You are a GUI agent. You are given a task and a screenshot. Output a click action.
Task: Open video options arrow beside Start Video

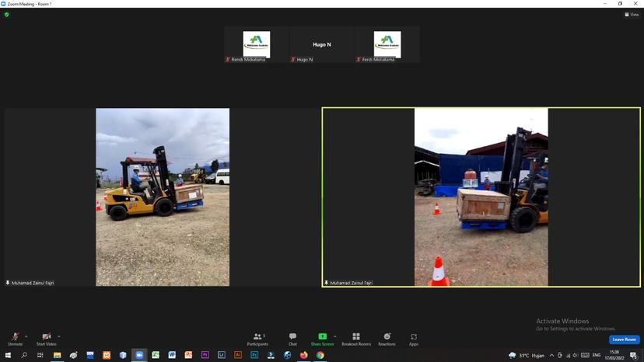pos(59,336)
